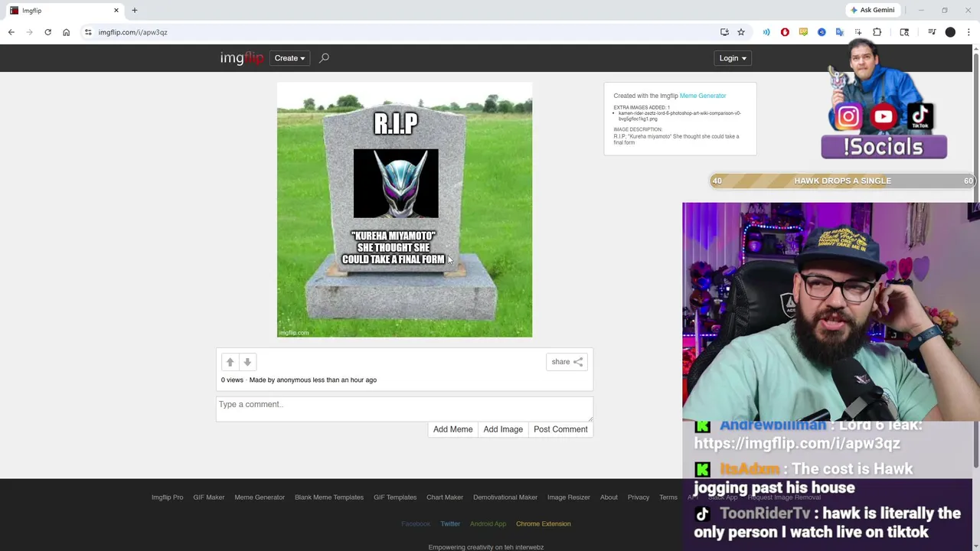
Task: Open the GIF Templates footer link
Action: coord(395,497)
